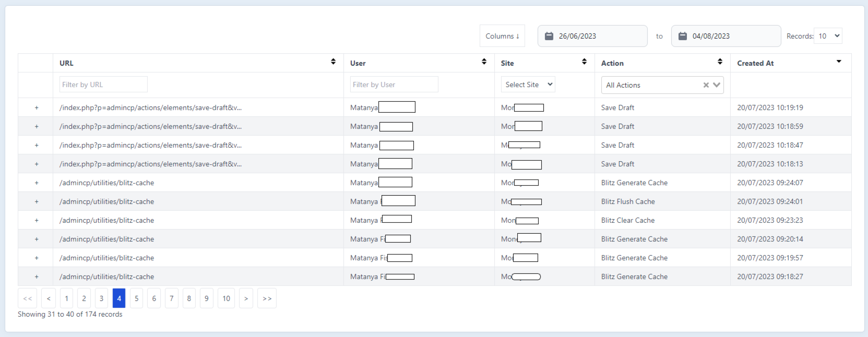The image size is (868, 337).
Task: Click the Filter by URL field
Action: (103, 84)
